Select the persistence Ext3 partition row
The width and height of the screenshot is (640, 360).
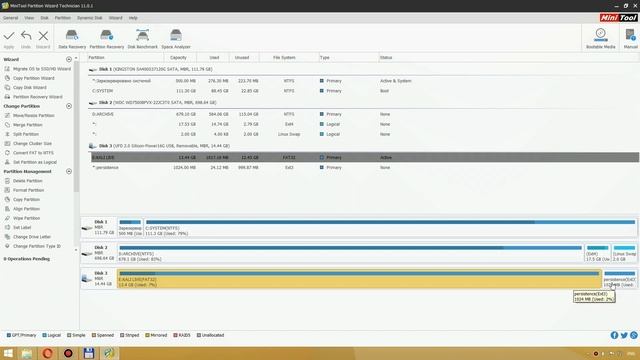pos(365,168)
